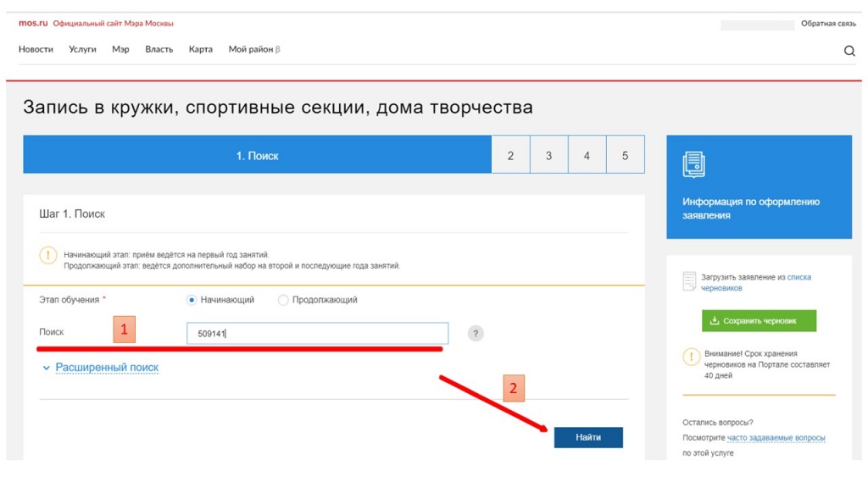Click the warning icon near draft storage notice
Screen dimensions: 868x488
(x=691, y=357)
